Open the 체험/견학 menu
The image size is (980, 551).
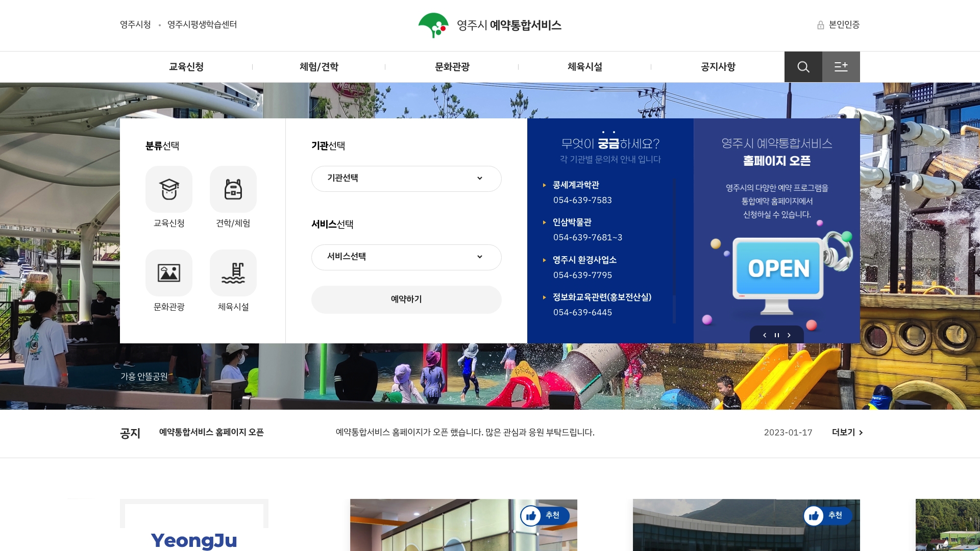(x=319, y=67)
